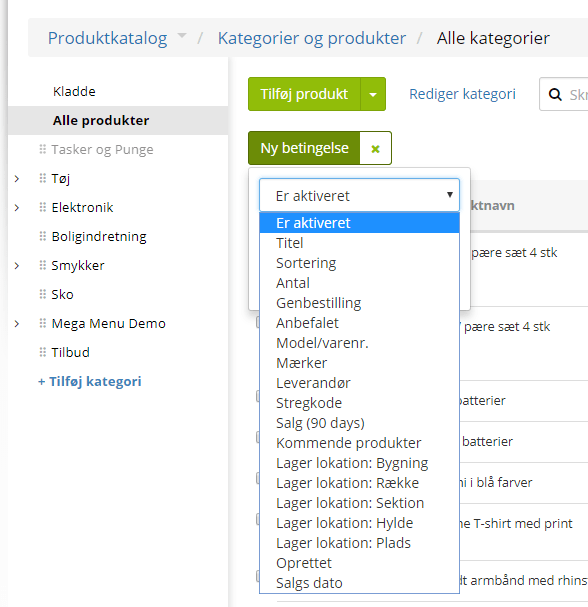Select Lager lokation: Bygning option
This screenshot has height=607, width=588.
tap(359, 463)
